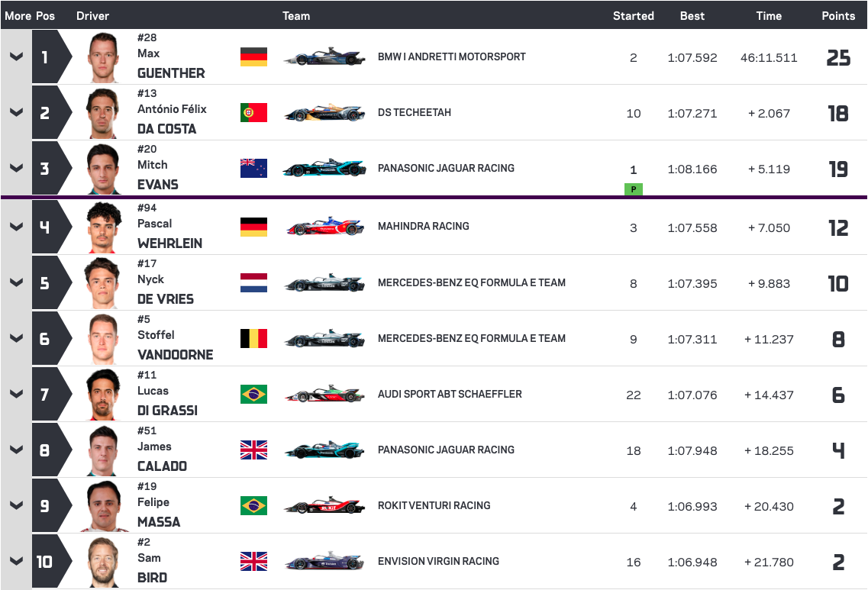Click the Netherlands flag beside Nyck De Vries
Screen dimensions: 868x590
click(253, 282)
